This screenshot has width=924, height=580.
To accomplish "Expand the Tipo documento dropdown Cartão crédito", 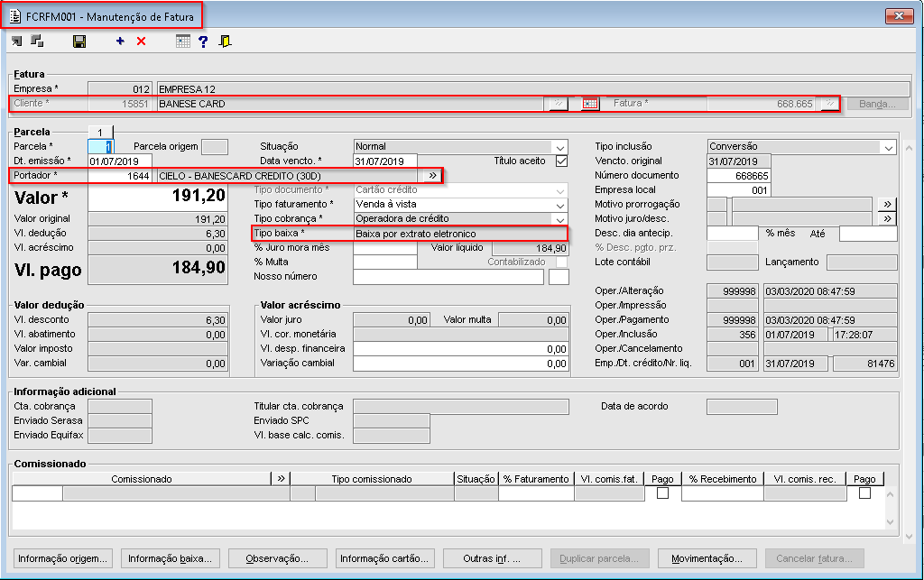I will 559,190.
